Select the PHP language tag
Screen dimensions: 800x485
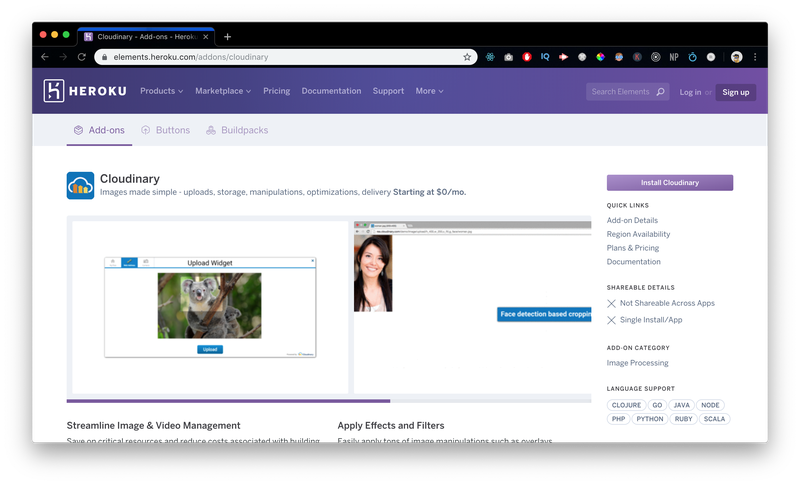click(618, 419)
